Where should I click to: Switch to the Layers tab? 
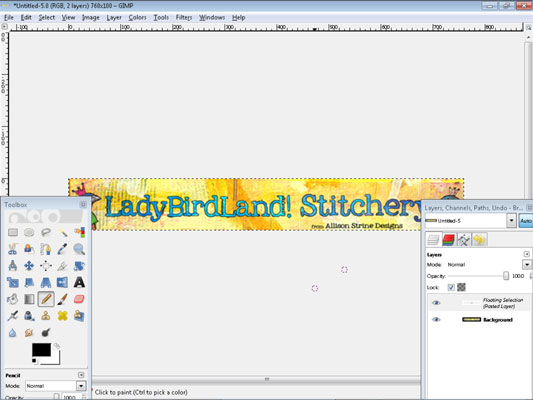(x=433, y=240)
